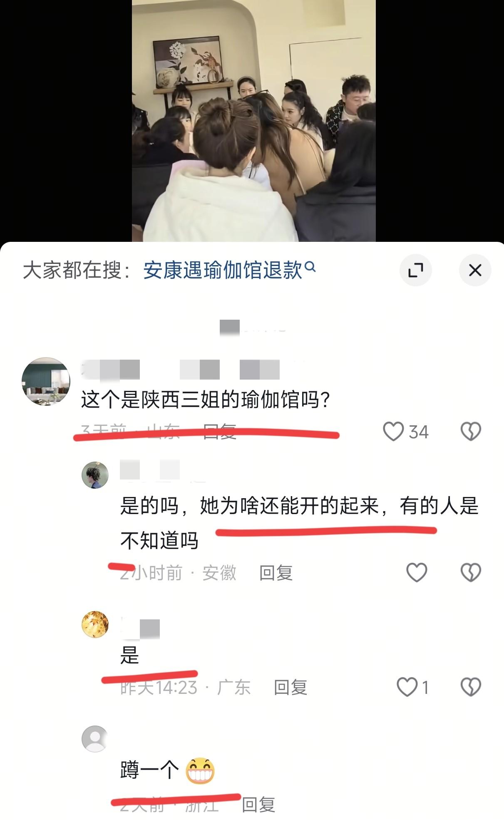This screenshot has width=504, height=820.
Task: Dislike the 是 reply from 广东
Action: tap(471, 687)
